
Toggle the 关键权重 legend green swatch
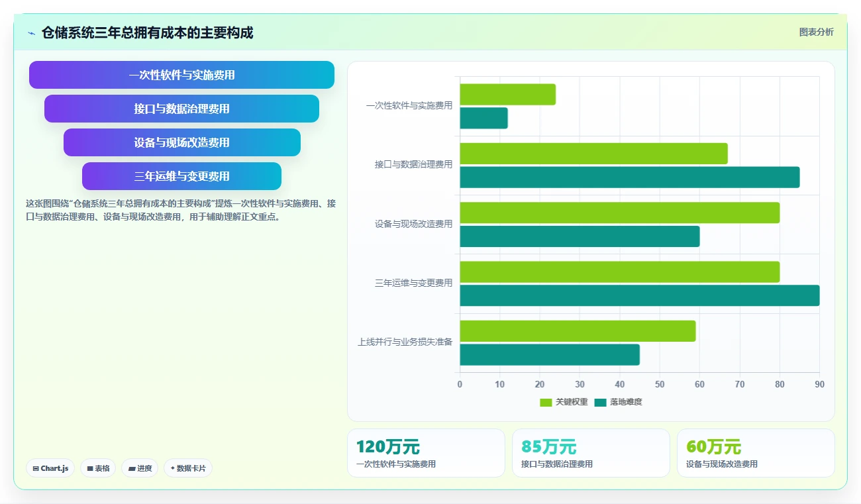(546, 402)
